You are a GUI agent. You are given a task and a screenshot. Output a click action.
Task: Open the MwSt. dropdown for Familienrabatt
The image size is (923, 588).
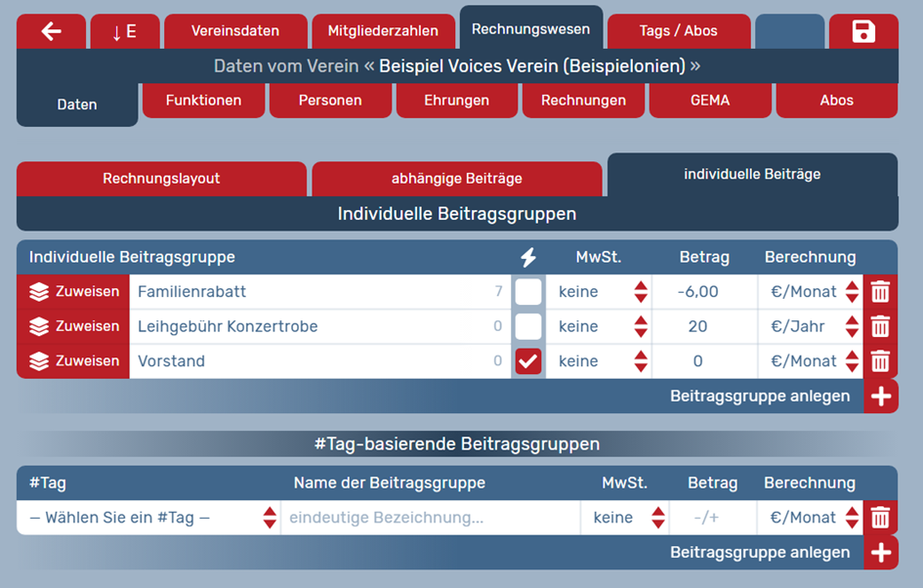[598, 292]
